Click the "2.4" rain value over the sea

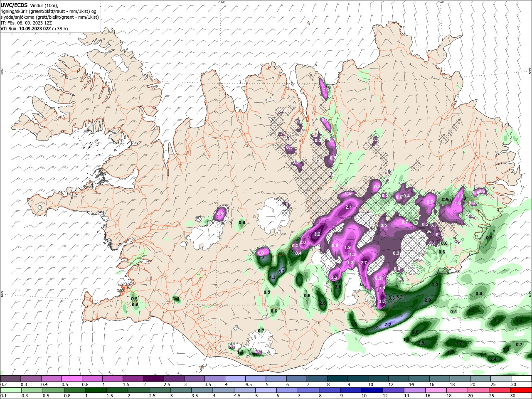click(493, 359)
